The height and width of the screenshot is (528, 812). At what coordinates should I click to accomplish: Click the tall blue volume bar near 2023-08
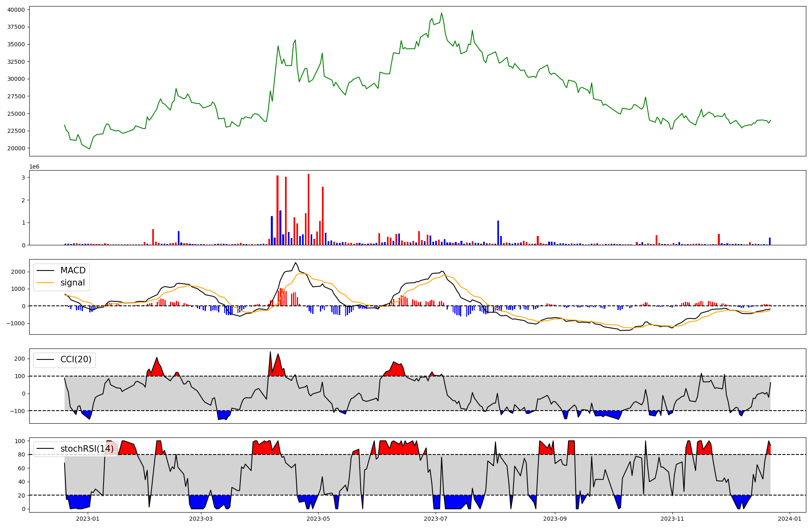tap(498, 233)
